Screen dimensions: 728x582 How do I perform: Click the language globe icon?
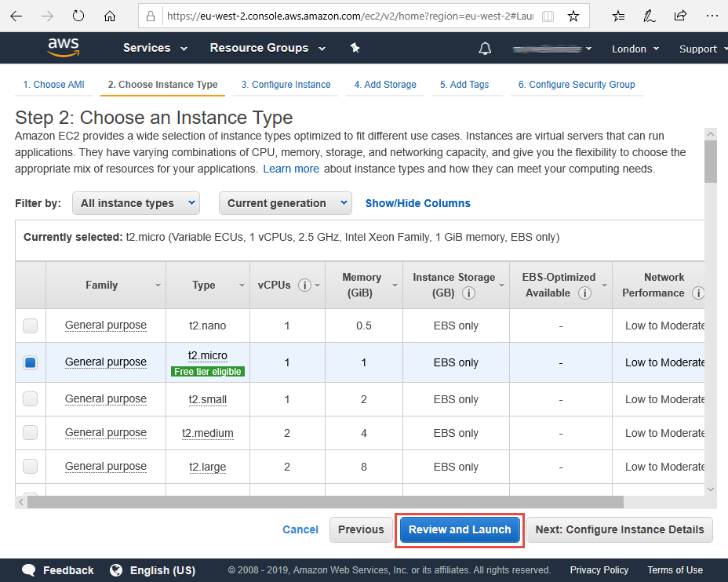coord(116,570)
